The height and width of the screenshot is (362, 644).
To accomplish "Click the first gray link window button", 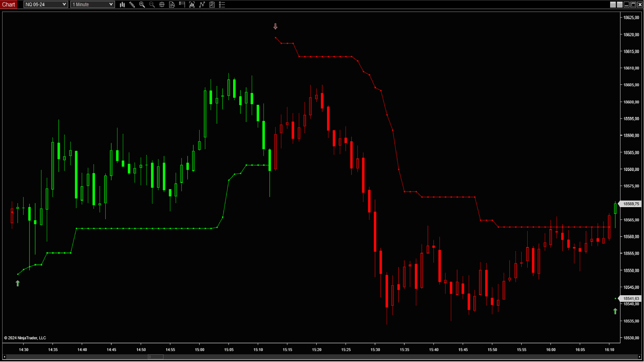I will click(613, 5).
